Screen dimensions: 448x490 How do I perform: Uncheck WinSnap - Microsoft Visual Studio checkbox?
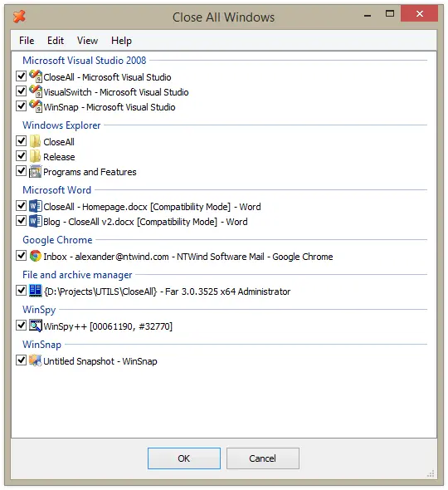click(22, 106)
